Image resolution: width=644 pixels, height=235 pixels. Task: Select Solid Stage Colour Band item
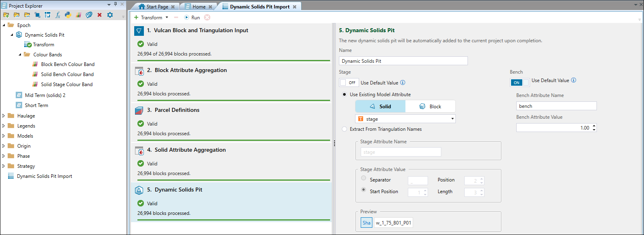[66, 85]
